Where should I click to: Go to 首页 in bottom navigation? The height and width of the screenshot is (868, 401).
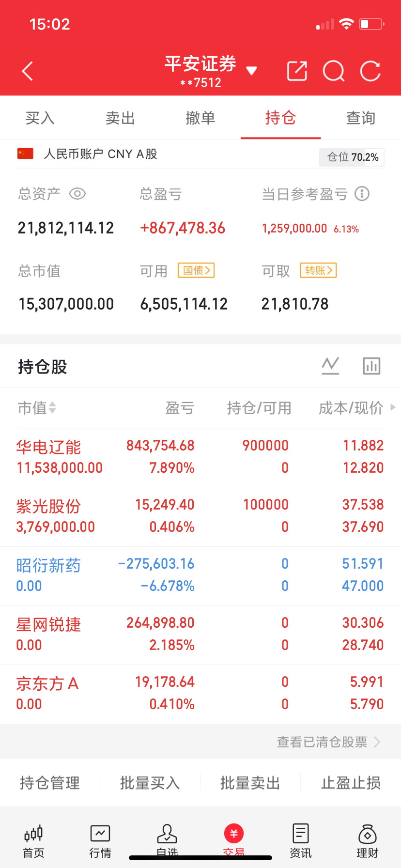click(x=33, y=841)
